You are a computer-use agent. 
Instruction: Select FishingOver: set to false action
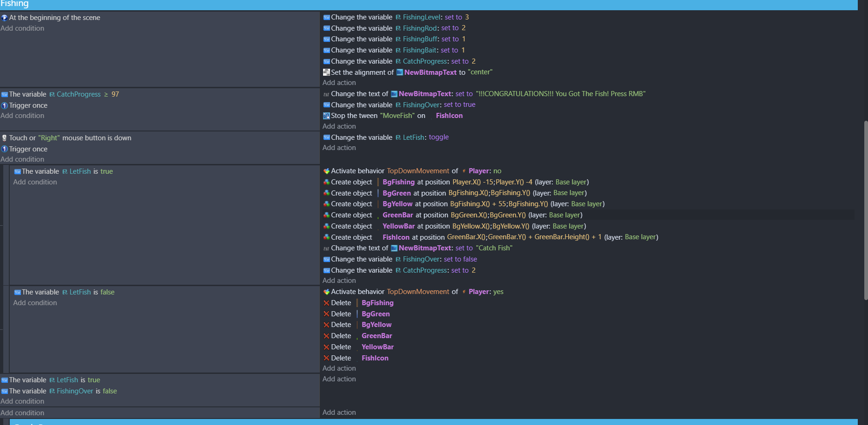point(400,259)
